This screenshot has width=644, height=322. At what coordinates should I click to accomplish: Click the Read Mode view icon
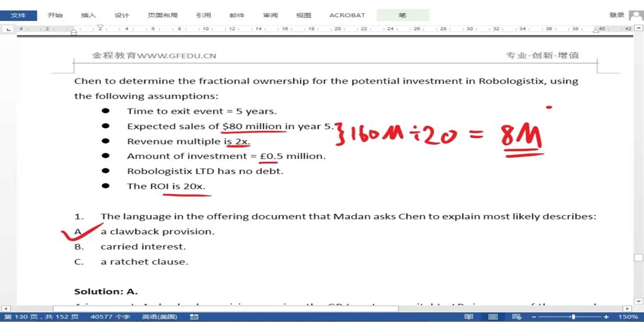pyautogui.click(x=469, y=317)
